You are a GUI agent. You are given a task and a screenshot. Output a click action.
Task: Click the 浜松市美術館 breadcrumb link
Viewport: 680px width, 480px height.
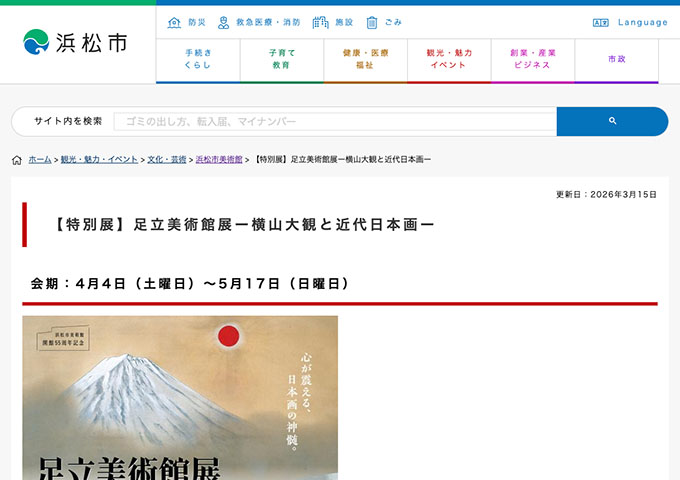(219, 160)
